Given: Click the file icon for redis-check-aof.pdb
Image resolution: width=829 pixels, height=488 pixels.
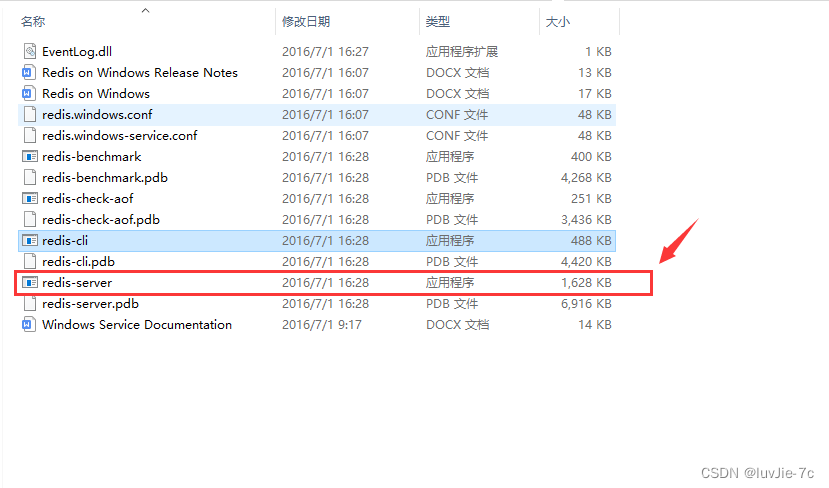Looking at the screenshot, I should click(30, 219).
